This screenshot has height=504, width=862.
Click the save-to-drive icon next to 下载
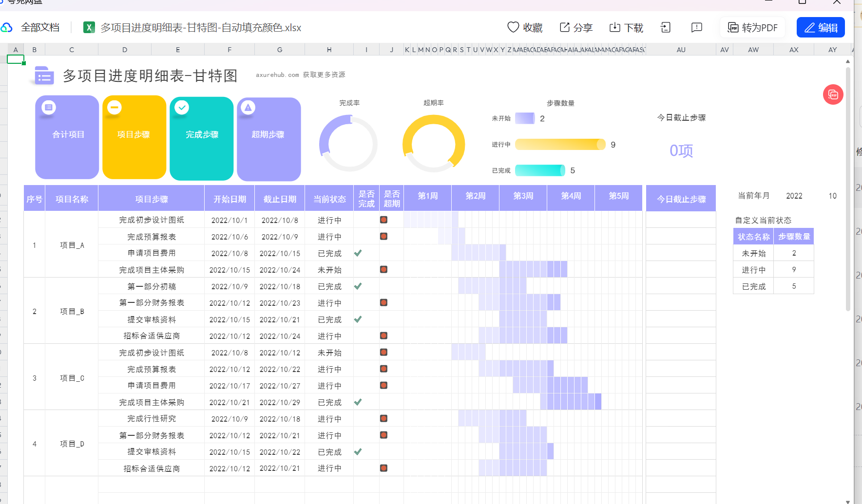coord(666,27)
